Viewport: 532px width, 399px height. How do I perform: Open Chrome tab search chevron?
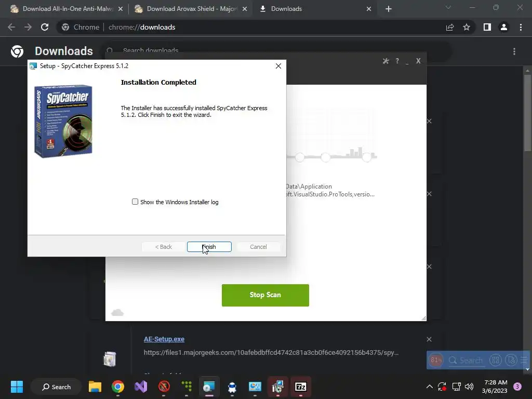(x=448, y=7)
